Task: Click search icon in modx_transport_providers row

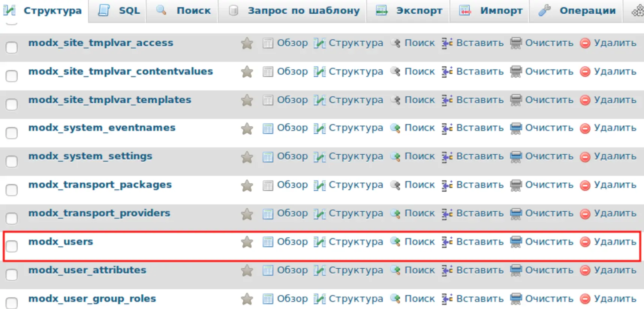Action: [395, 214]
